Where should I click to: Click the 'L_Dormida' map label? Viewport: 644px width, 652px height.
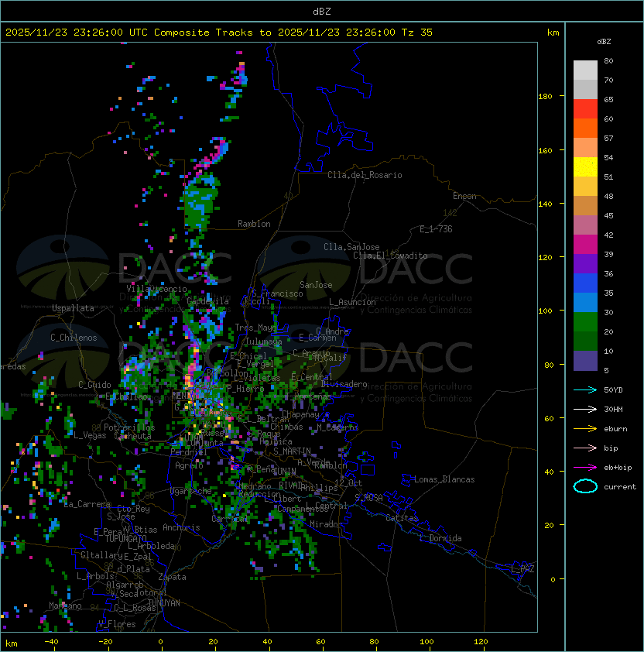coord(440,538)
